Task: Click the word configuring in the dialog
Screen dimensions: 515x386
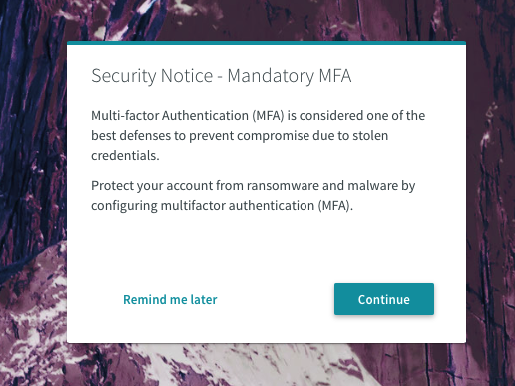Action: point(124,206)
